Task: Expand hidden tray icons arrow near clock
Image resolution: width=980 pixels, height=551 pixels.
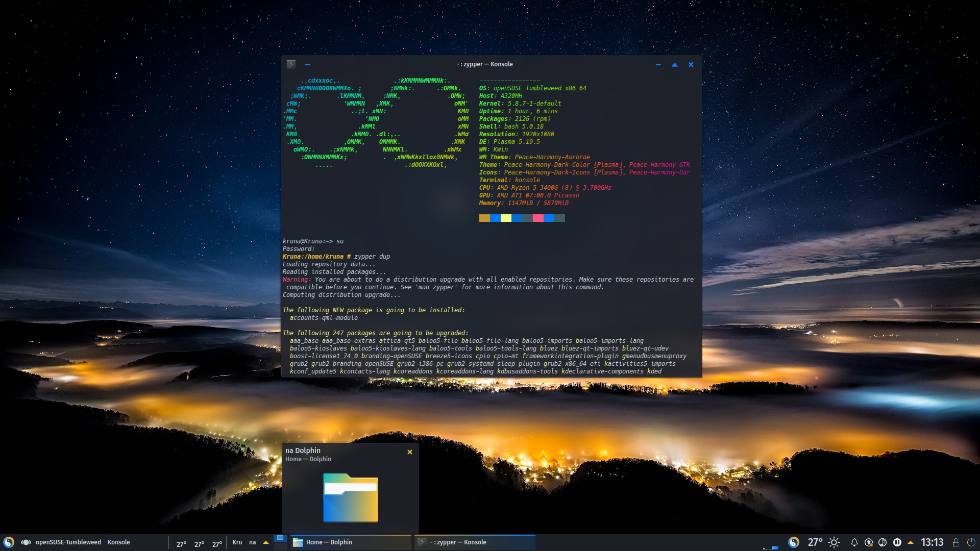Action: pos(911,542)
